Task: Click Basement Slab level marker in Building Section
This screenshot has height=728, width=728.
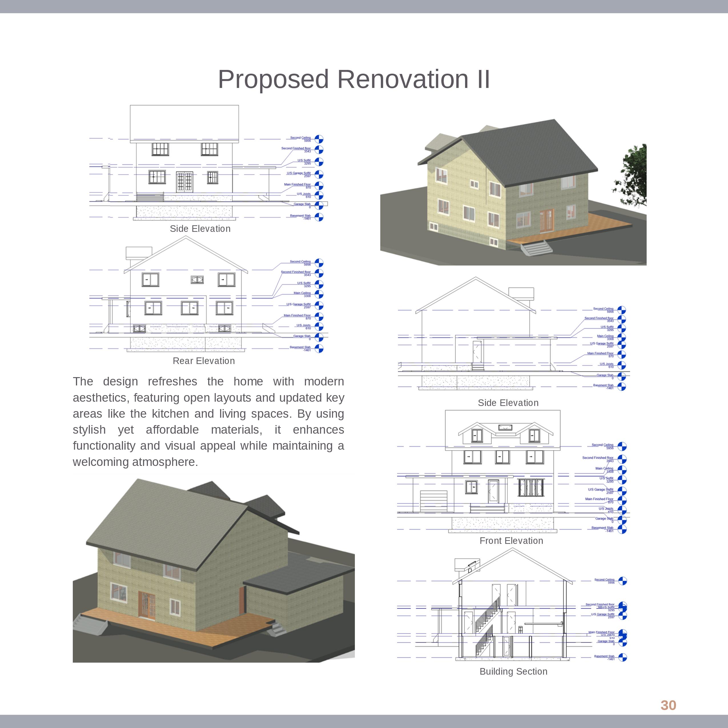Action: (x=622, y=657)
